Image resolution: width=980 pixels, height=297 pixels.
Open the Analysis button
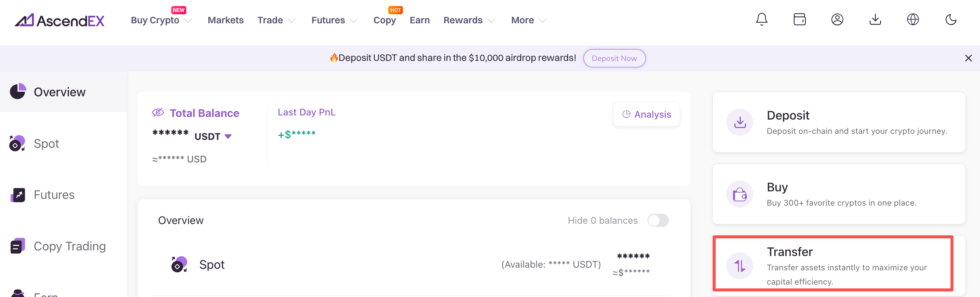pyautogui.click(x=646, y=114)
